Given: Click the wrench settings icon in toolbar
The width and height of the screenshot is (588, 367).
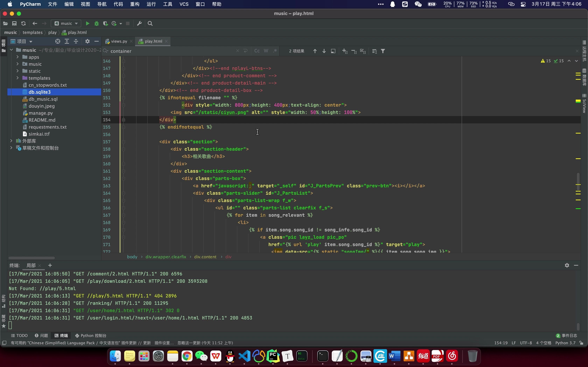Looking at the screenshot, I should [139, 24].
